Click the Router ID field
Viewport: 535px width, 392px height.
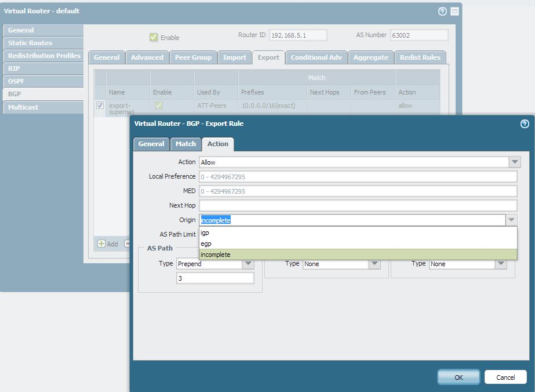tap(298, 35)
